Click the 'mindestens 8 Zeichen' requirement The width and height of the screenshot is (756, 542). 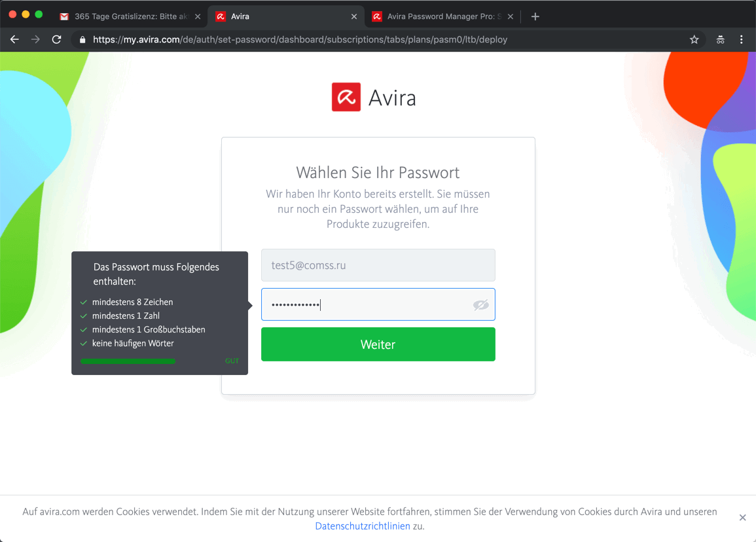[133, 302]
